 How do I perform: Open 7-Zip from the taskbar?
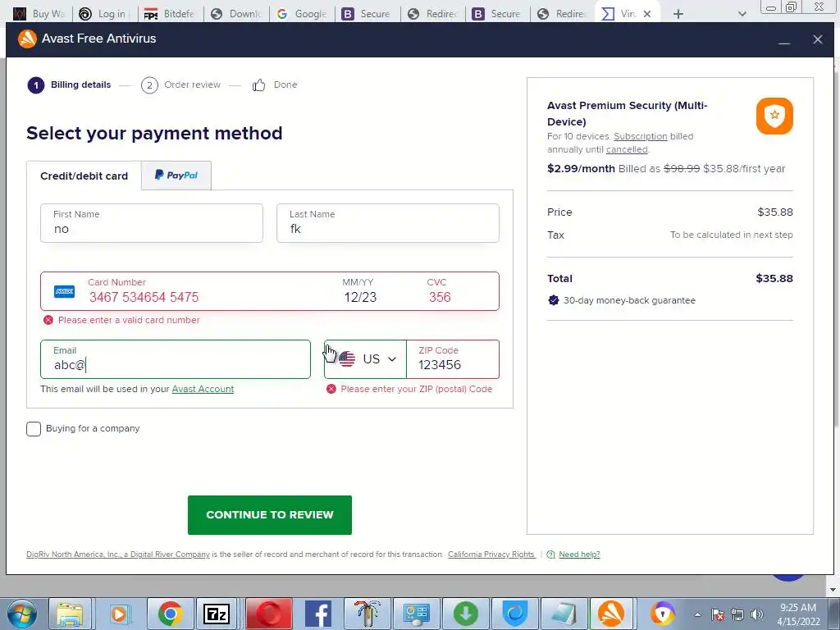217,614
